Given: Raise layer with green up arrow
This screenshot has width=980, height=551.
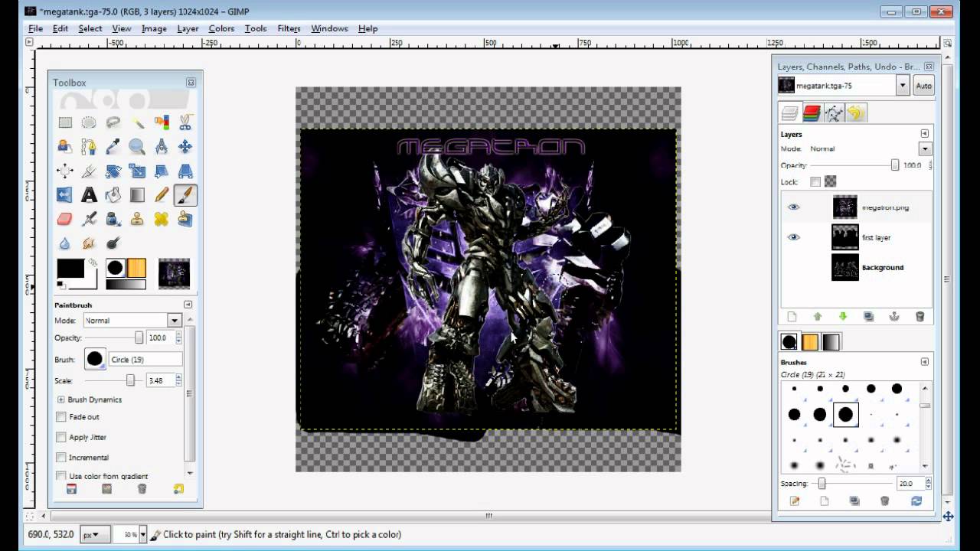Looking at the screenshot, I should (x=817, y=316).
